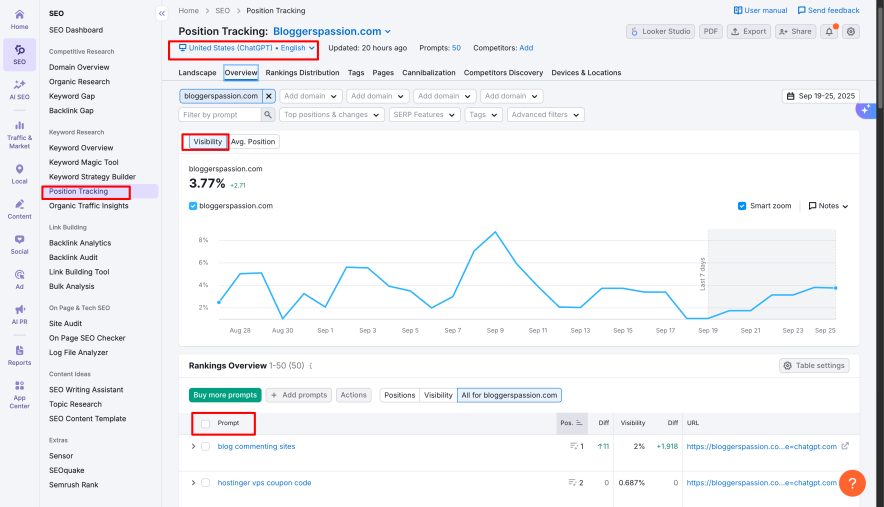The height and width of the screenshot is (507, 884).
Task: Click the prompt filter search icon
Action: 268,115
